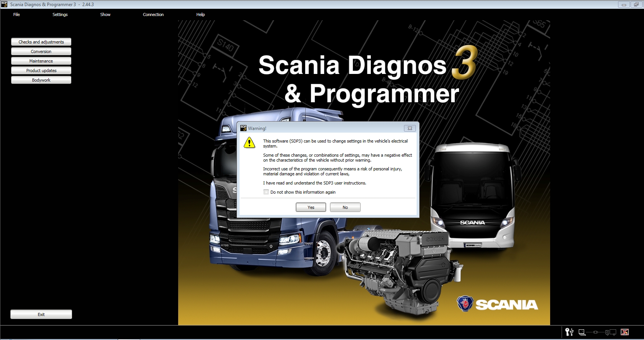Image resolution: width=644 pixels, height=340 pixels.
Task: Select the Conversion button
Action: pos(41,51)
